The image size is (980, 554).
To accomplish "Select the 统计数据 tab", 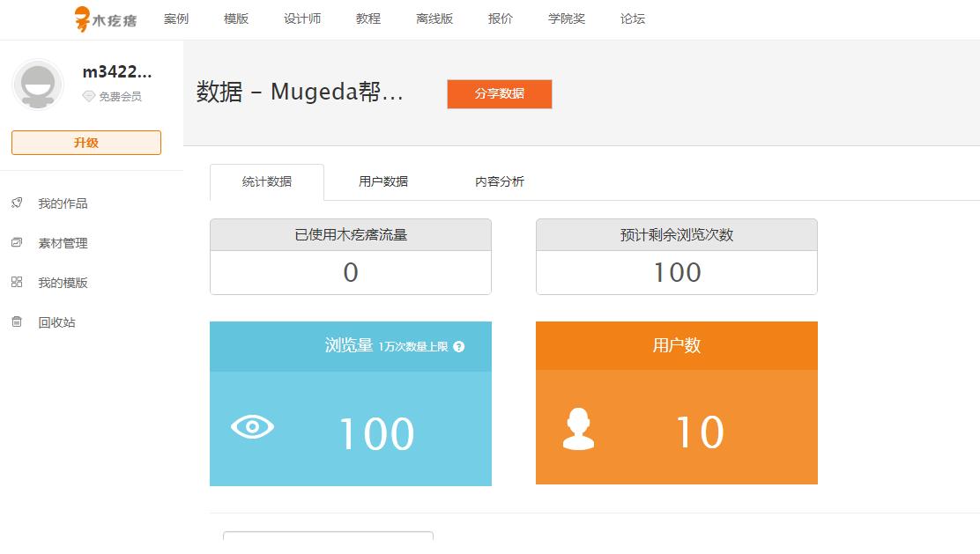I will point(267,182).
